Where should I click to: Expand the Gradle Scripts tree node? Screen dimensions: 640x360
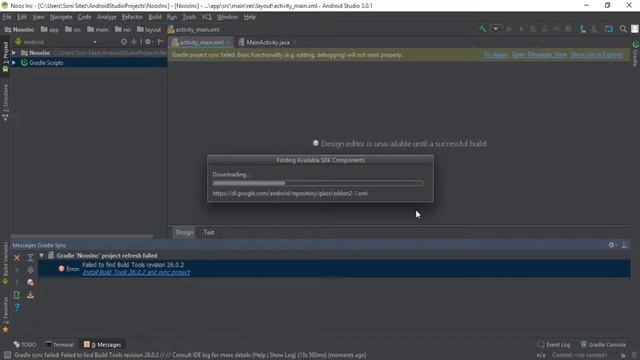click(x=14, y=62)
